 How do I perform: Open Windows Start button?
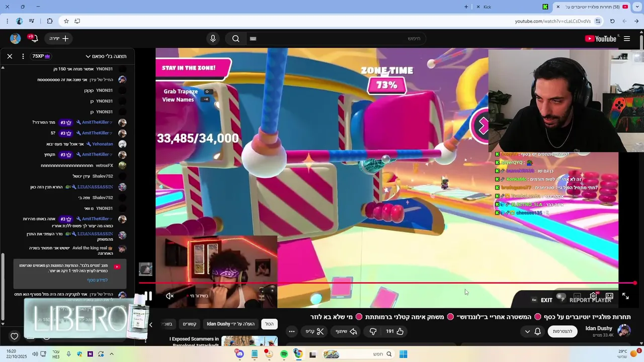click(x=403, y=354)
